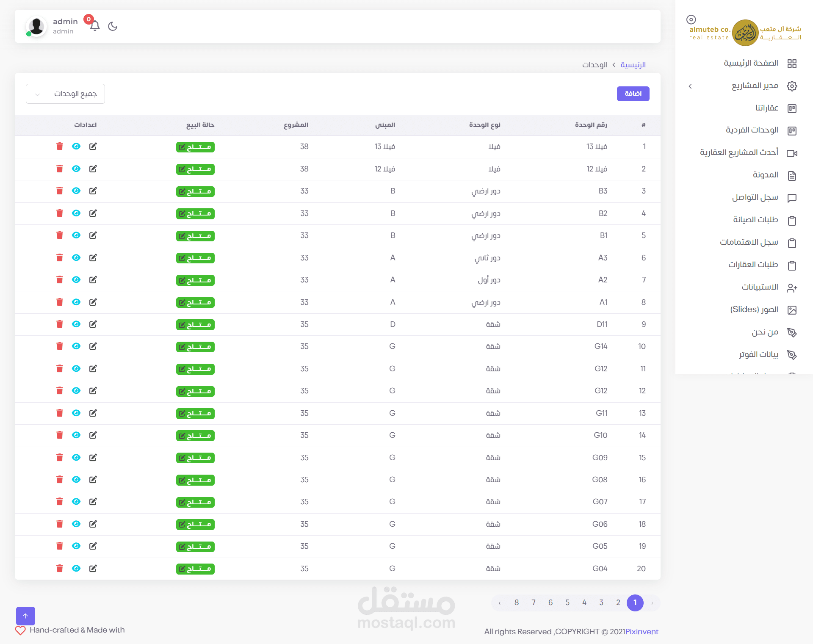The height and width of the screenshot is (644, 813).
Task: View unit A3 with eye icon
Action: coord(76,258)
